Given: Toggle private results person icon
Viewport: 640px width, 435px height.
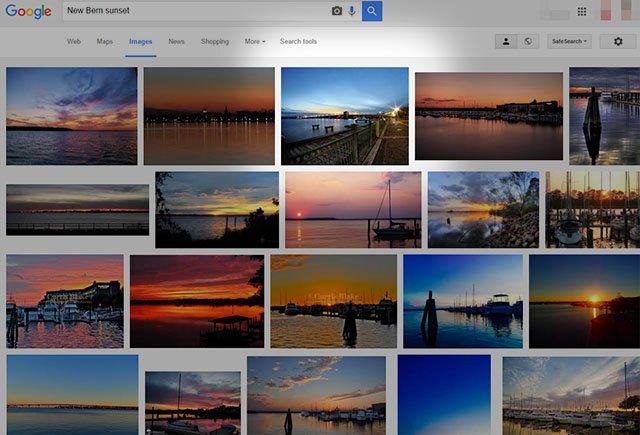Looking at the screenshot, I should [506, 41].
